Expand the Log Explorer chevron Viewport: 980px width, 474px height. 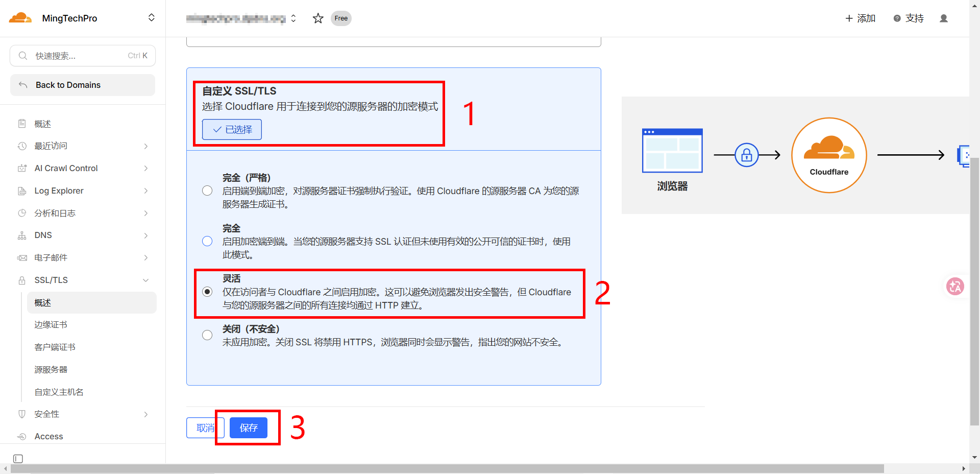(x=146, y=191)
